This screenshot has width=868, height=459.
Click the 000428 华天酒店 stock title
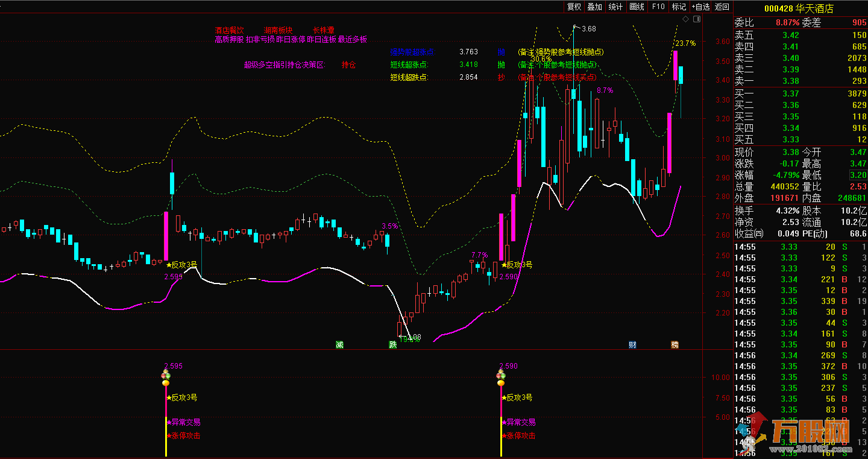799,8
